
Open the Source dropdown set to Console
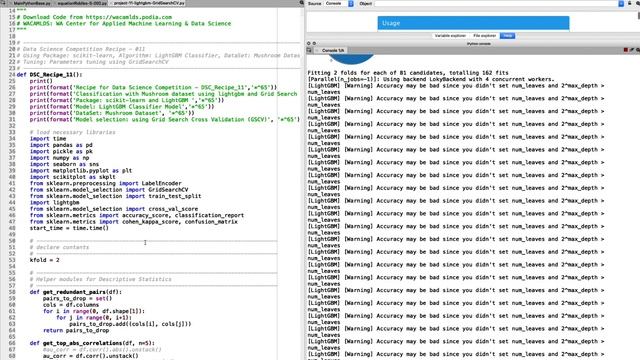pos(339,4)
